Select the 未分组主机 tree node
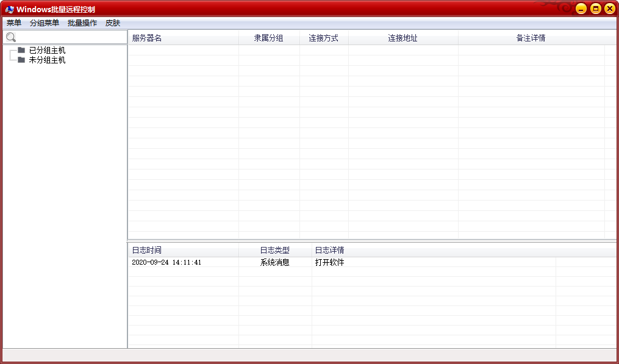619x364 pixels. pos(47,60)
